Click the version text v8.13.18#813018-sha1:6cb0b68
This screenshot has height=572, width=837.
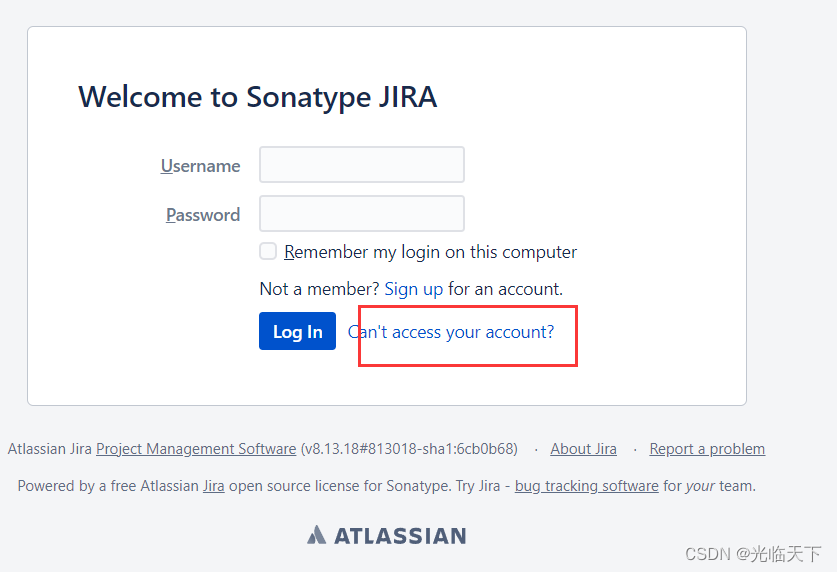[x=409, y=449]
